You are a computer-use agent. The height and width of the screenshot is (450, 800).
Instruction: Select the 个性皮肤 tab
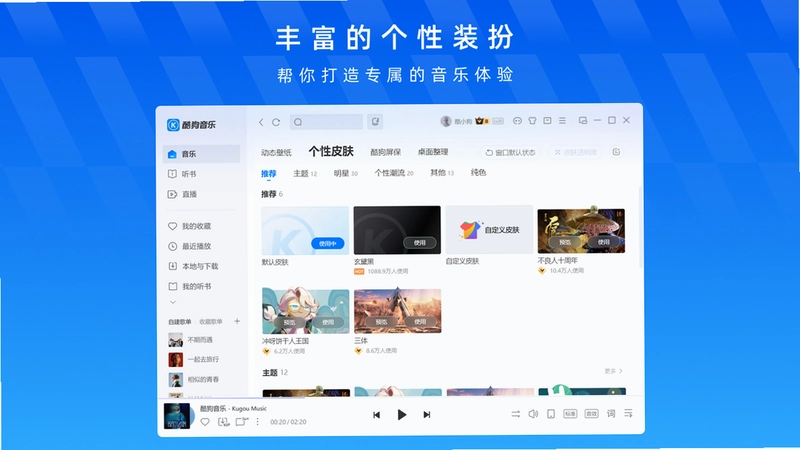(x=331, y=152)
